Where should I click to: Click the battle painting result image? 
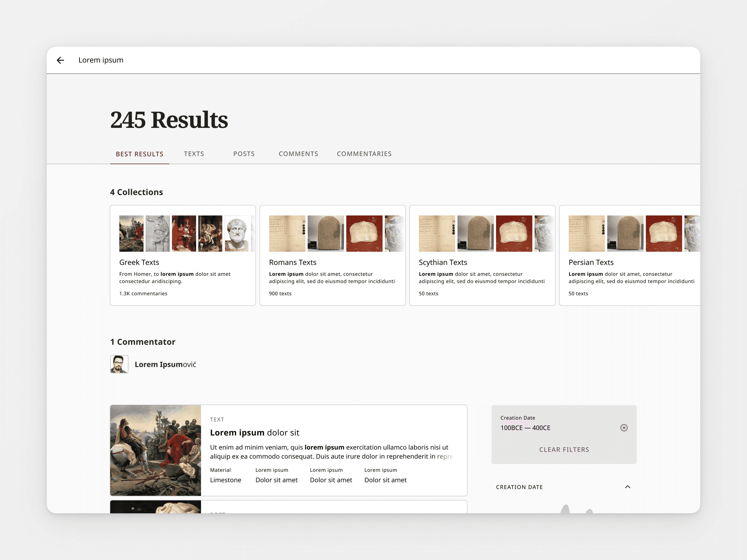155,450
